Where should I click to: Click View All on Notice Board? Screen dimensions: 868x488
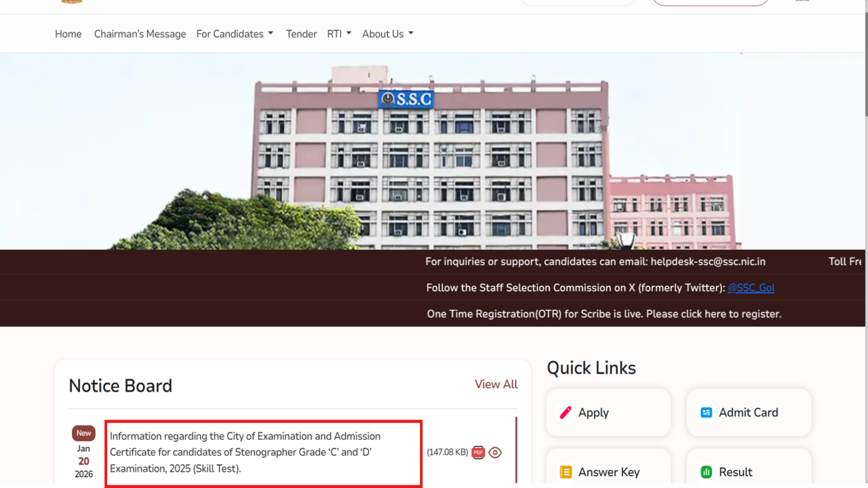coord(496,384)
